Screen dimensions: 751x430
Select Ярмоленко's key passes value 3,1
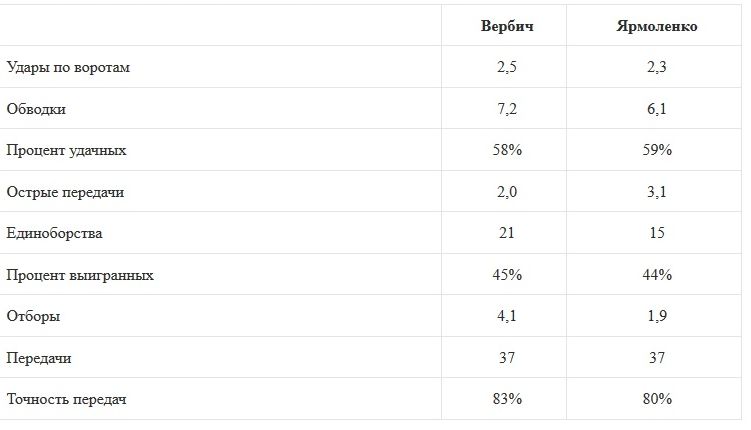[x=657, y=192]
